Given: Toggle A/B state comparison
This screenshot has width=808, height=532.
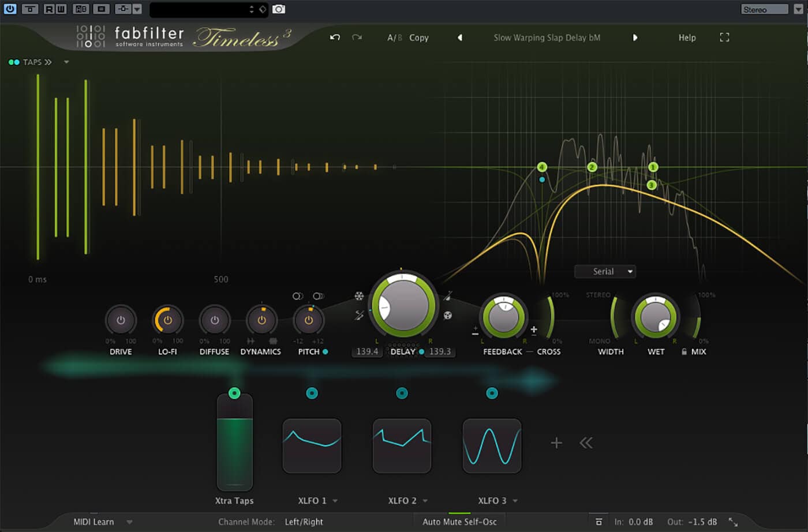Looking at the screenshot, I should pyautogui.click(x=395, y=38).
